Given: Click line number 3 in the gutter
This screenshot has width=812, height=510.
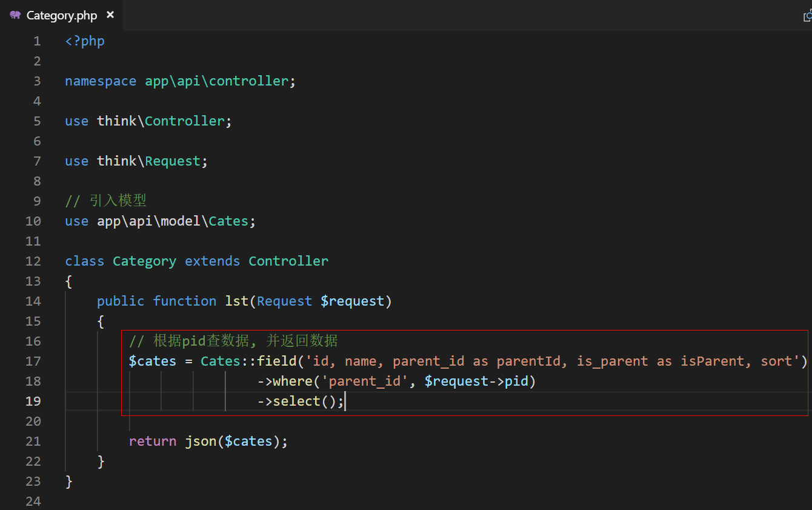Looking at the screenshot, I should [x=37, y=81].
